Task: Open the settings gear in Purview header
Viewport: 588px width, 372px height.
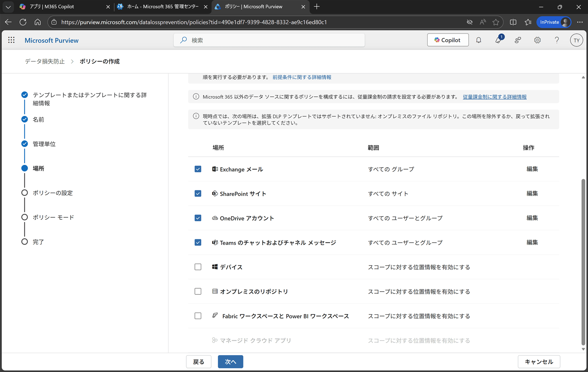Action: tap(537, 40)
